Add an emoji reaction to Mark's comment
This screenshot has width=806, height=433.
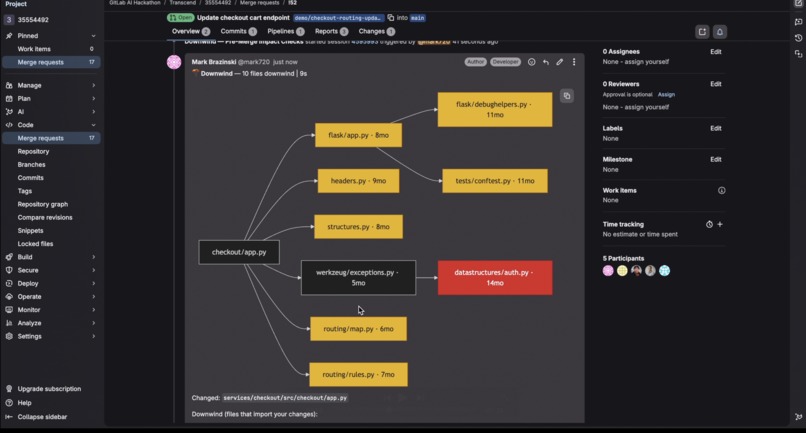(532, 62)
